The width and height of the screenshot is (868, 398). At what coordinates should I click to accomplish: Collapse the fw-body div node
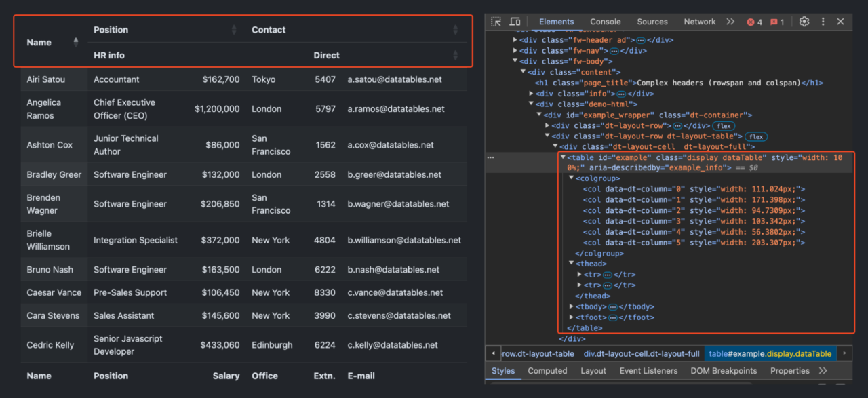coord(515,61)
